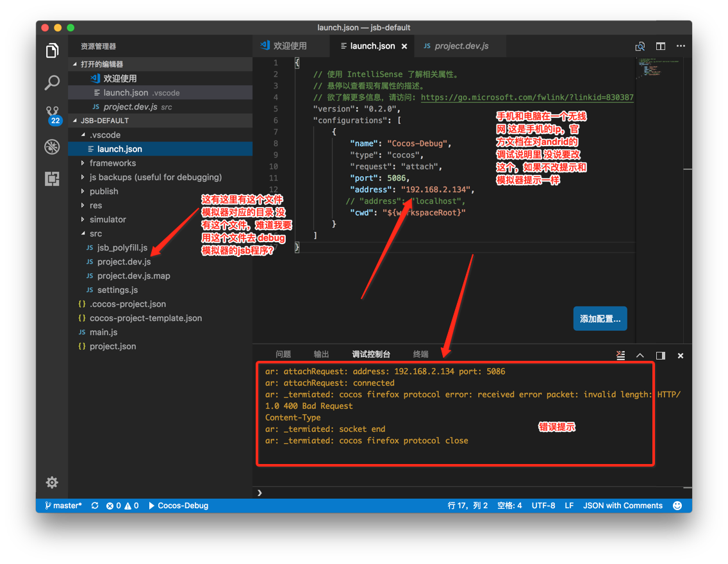Open project.dev.js.map file
This screenshot has height=564, width=728.
[160, 276]
